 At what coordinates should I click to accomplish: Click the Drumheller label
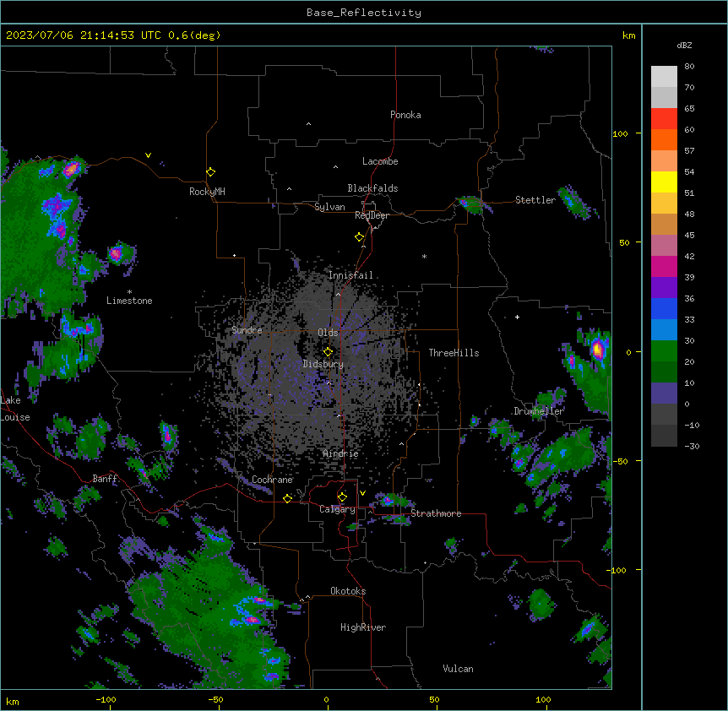(539, 411)
